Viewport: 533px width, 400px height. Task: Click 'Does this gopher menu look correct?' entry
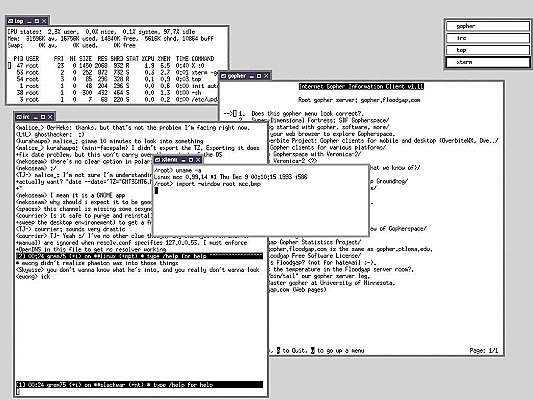pyautogui.click(x=307, y=114)
